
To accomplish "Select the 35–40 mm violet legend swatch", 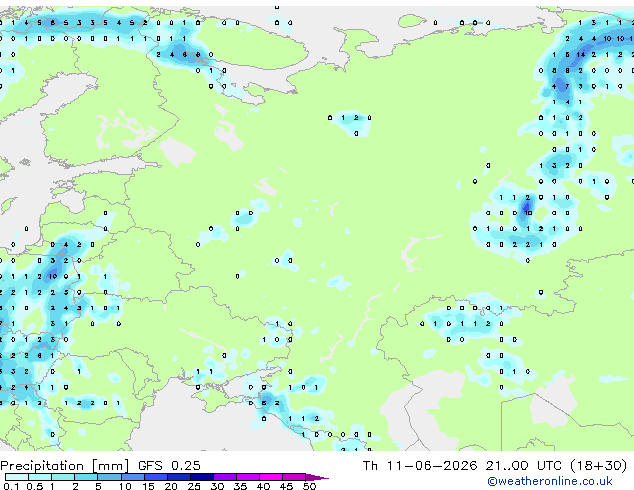I will [247, 477].
